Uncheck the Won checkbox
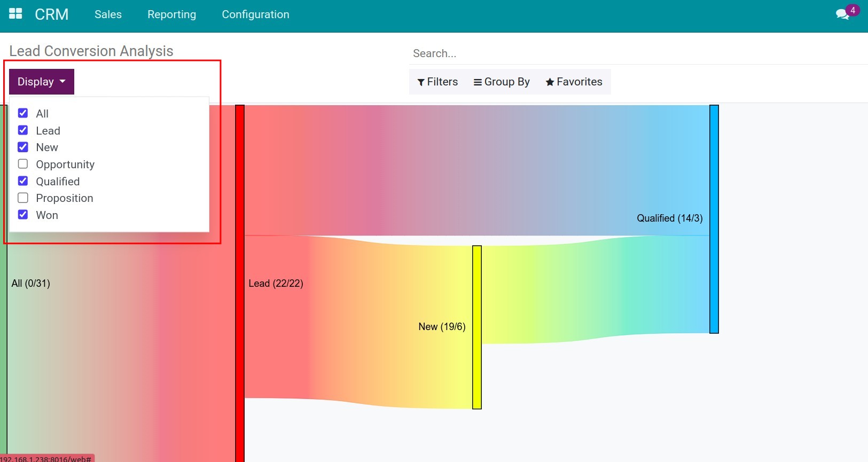 coord(23,215)
